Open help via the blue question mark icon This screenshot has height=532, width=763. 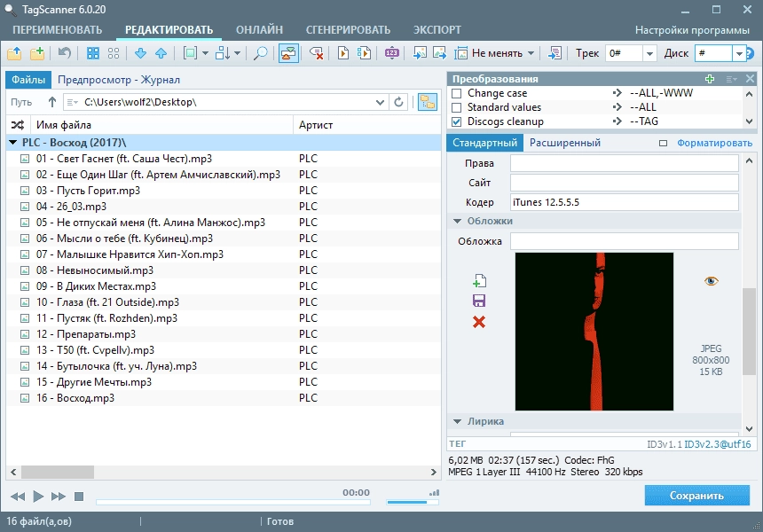[x=751, y=53]
